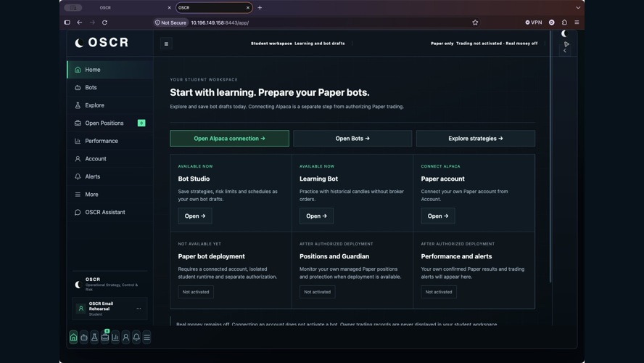
Task: Click the OSCR crescent logo in sidebar header
Action: click(79, 42)
